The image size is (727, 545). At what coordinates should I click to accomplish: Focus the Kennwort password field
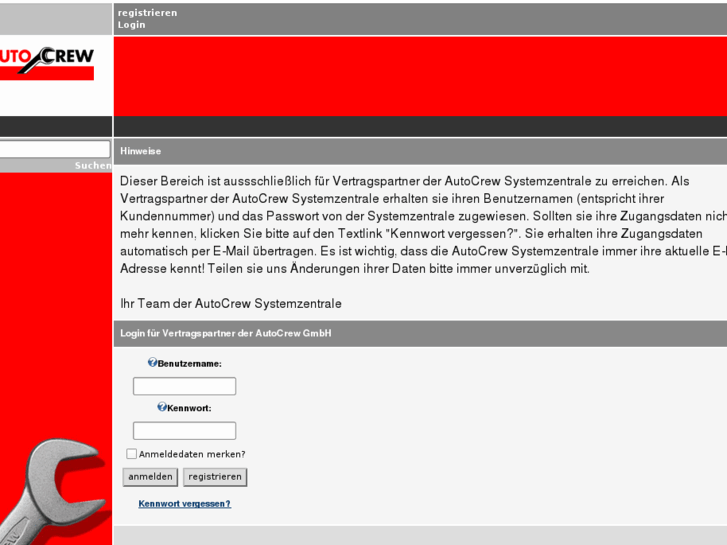[x=185, y=430]
